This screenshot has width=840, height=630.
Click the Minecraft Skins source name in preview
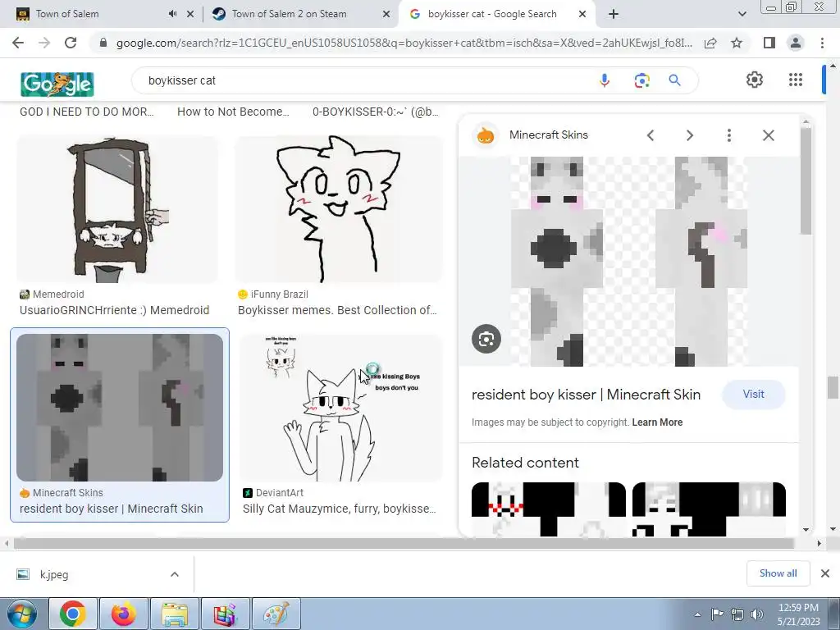click(549, 135)
